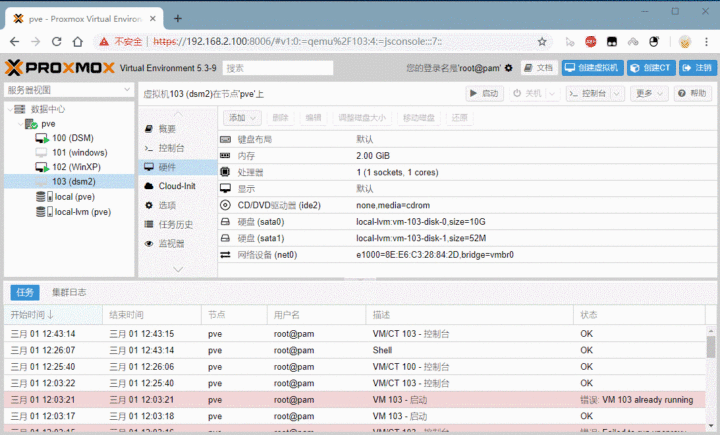Click the sata1 hard disk icon
This screenshot has height=435, width=720.
225,238
